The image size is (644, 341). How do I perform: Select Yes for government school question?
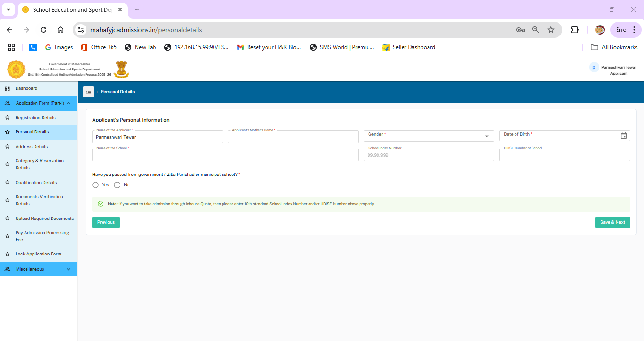tap(95, 185)
